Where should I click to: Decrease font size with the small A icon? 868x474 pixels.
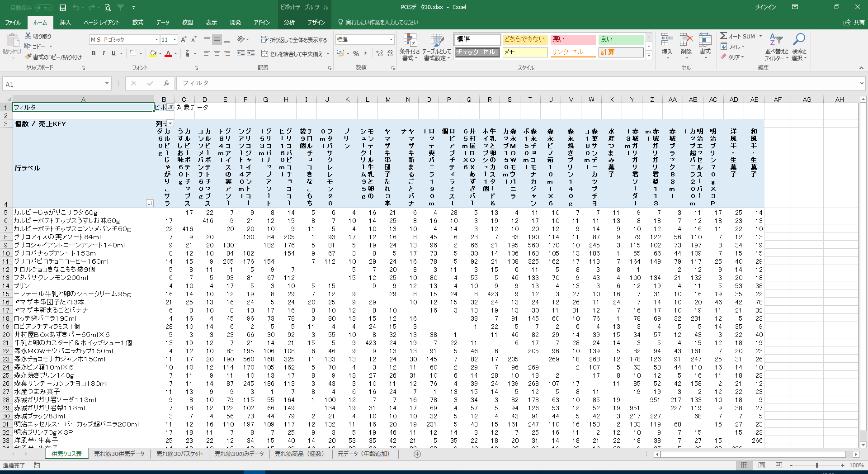click(x=193, y=40)
